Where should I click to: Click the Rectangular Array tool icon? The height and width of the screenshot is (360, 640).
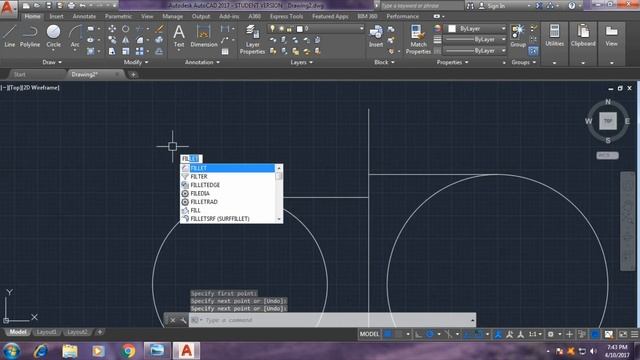140,51
